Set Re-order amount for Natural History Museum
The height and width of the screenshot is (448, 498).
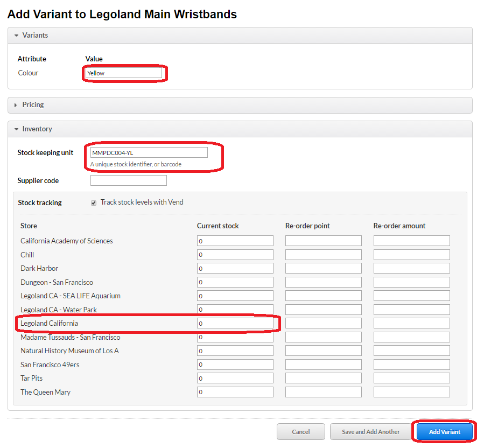(x=412, y=351)
